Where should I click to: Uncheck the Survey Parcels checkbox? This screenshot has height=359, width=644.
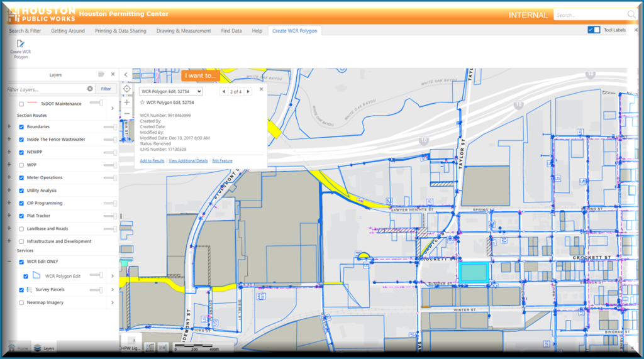click(x=21, y=290)
